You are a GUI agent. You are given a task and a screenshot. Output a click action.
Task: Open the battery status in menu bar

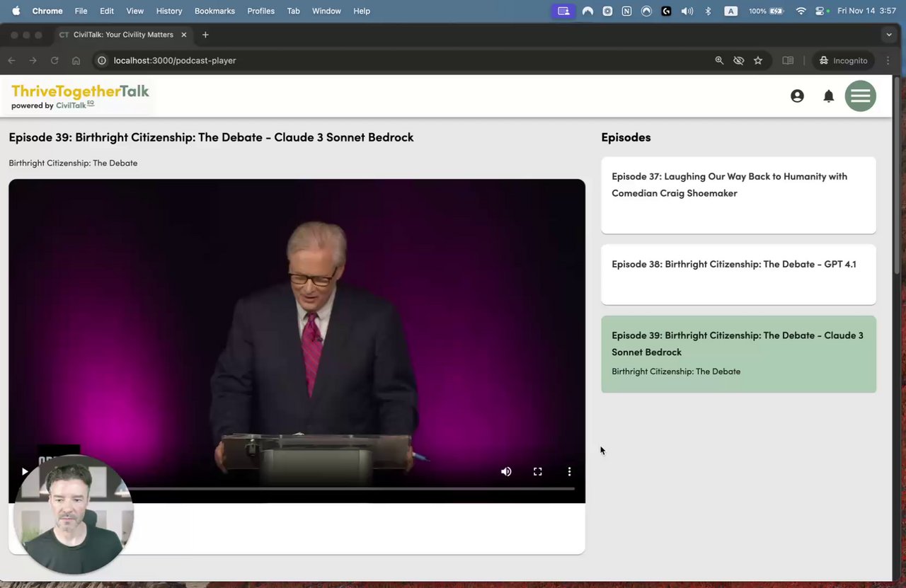[767, 11]
